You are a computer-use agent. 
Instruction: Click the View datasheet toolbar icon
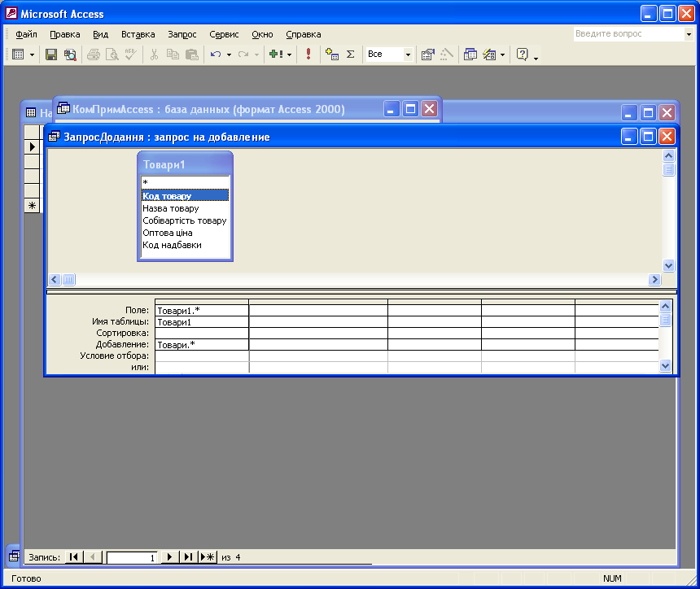[18, 55]
